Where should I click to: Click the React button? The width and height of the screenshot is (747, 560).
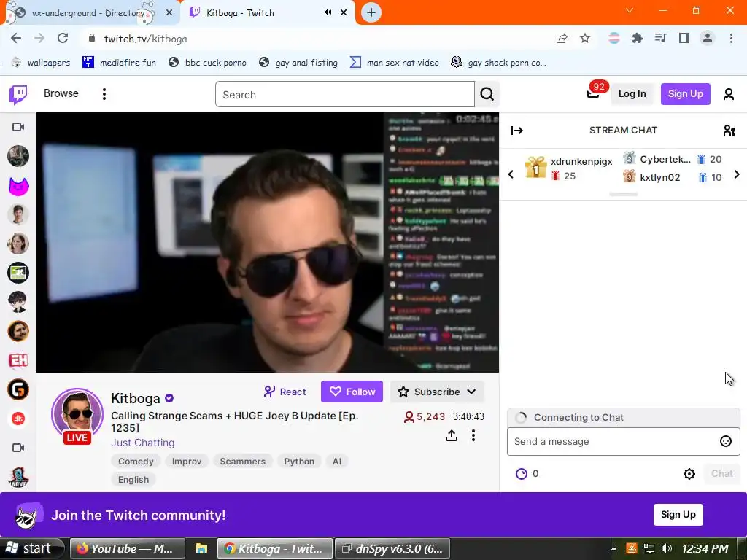point(285,392)
